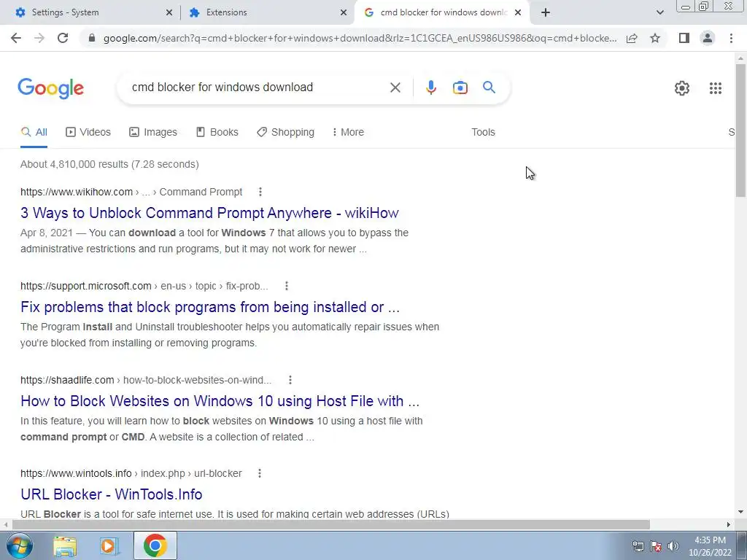Open the taskbar clock showing 4:35 PM
The image size is (747, 560).
tap(710, 546)
